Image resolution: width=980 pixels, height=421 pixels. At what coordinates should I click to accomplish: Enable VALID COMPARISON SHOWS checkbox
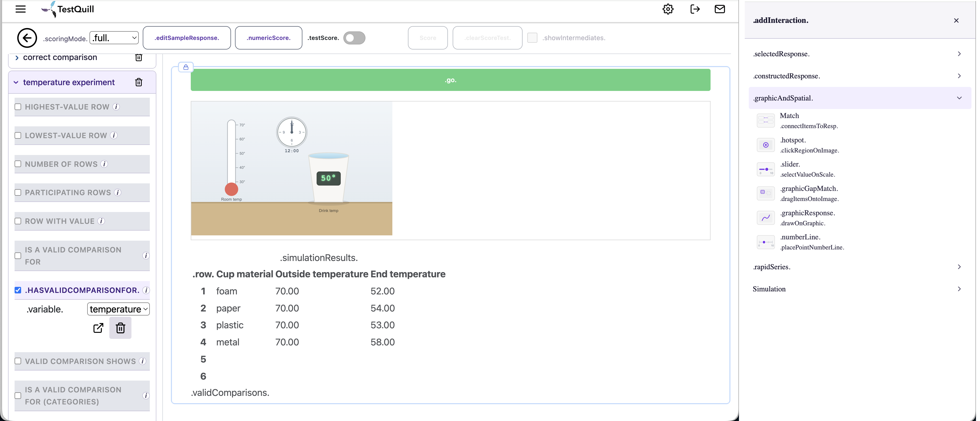(x=18, y=361)
